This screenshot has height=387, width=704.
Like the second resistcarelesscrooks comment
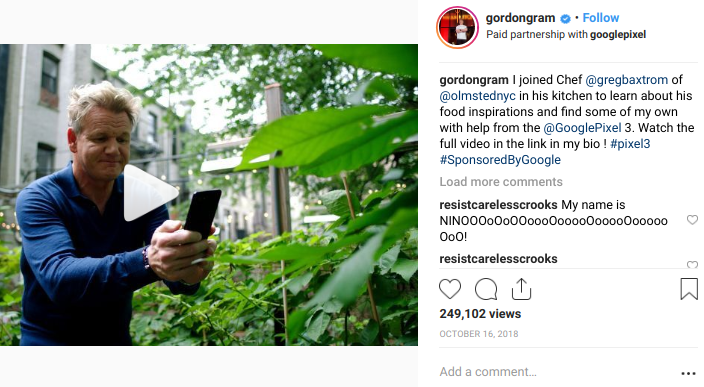(692, 264)
